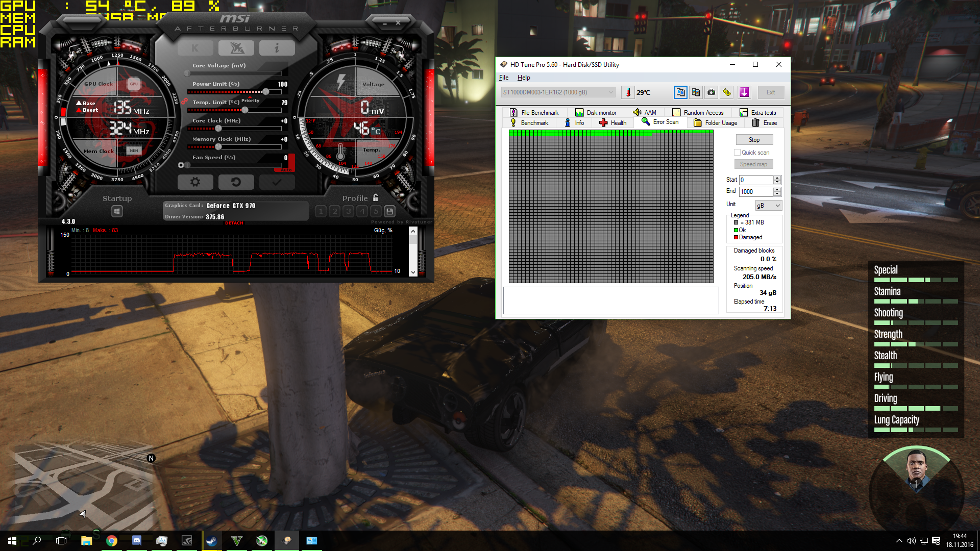Increase the Start value with up arrow
Image resolution: width=980 pixels, height=551 pixels.
pos(777,178)
